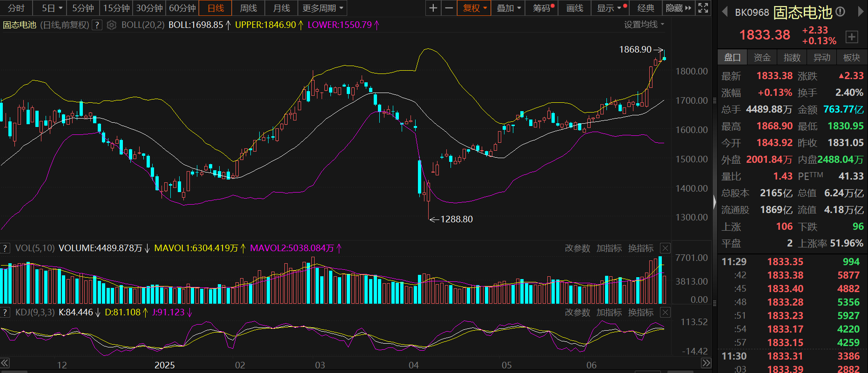Click 改参数 in the VOL panel

click(577, 248)
